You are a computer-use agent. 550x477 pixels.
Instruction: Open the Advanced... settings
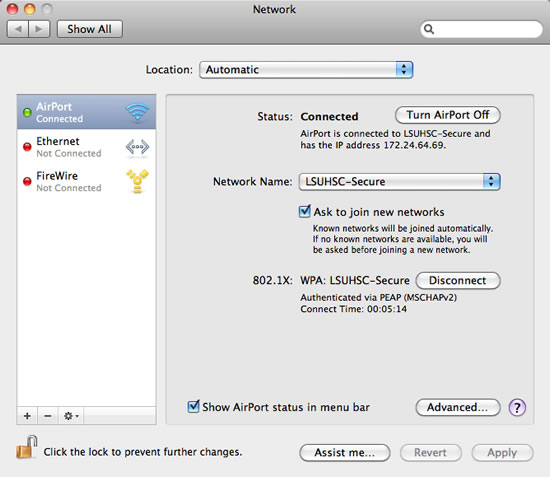coord(458,407)
